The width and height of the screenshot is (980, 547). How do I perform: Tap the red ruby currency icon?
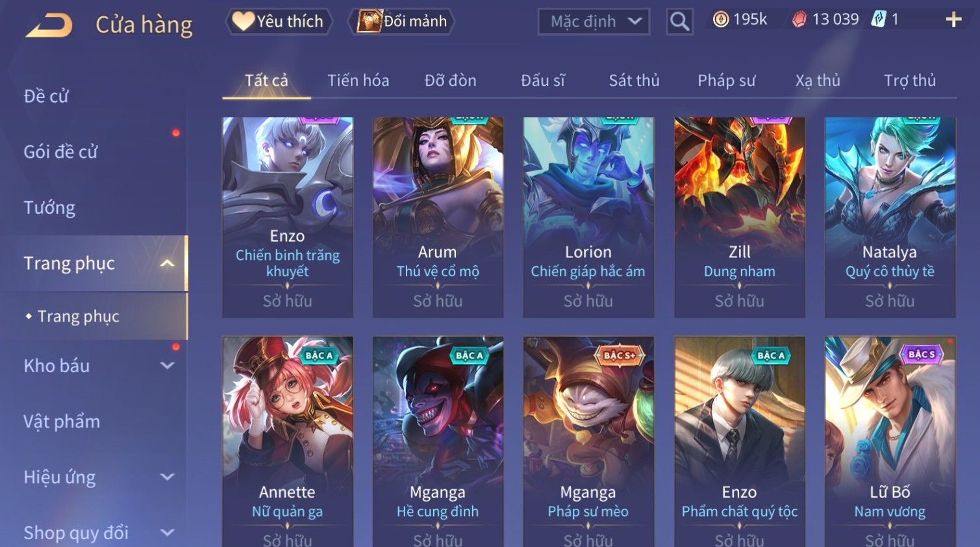tap(799, 20)
